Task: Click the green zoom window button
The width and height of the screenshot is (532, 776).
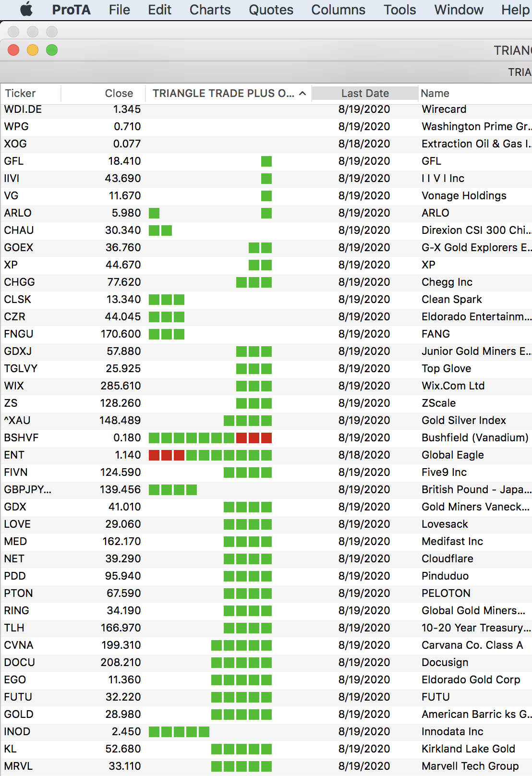Action: point(52,50)
